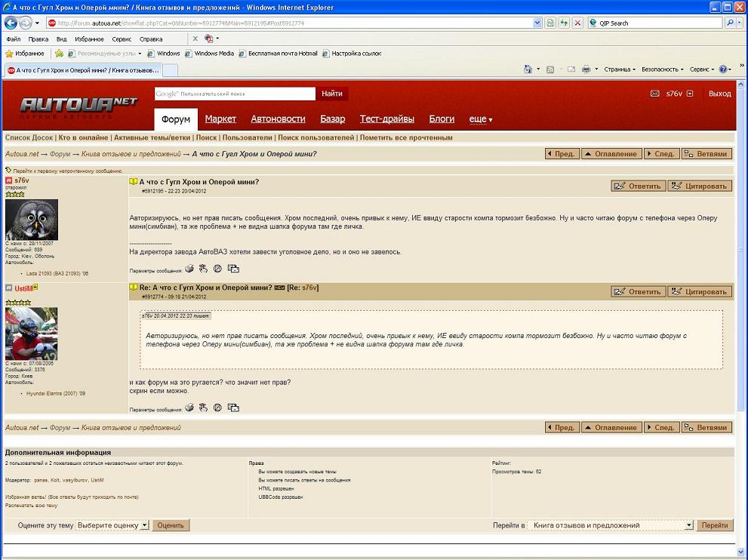
Task: Click the QIP Search magnifier icon
Action: click(x=731, y=23)
